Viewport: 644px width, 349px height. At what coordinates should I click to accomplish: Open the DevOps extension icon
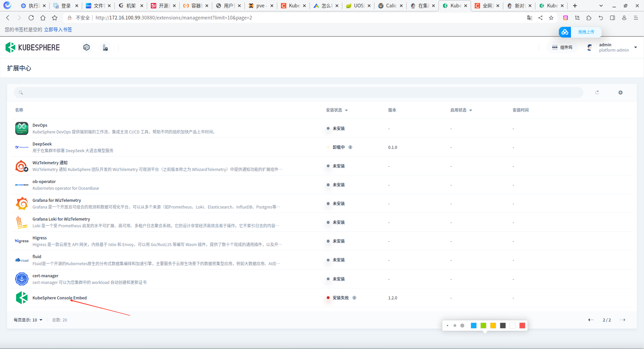click(22, 128)
